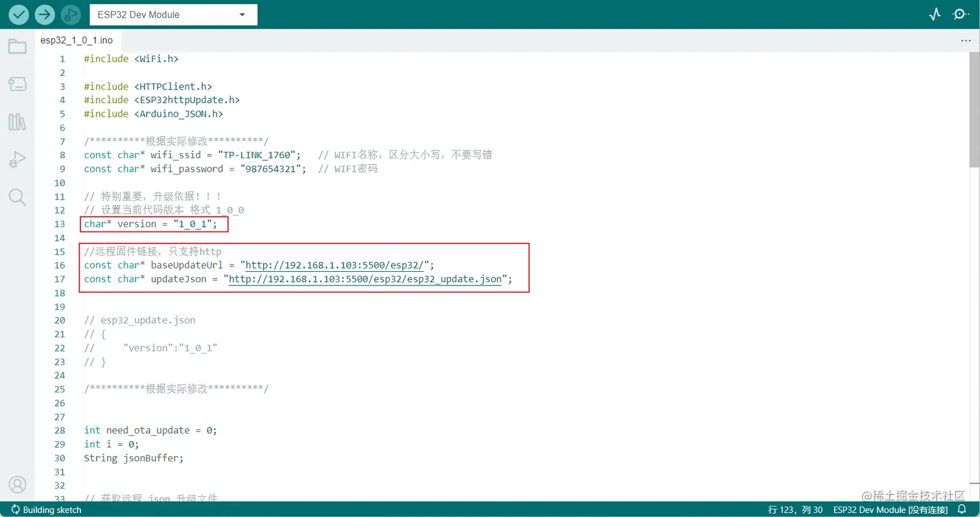Click the cursor position 行 123, 列 30
Screen dimensions: 980x517
pos(795,510)
